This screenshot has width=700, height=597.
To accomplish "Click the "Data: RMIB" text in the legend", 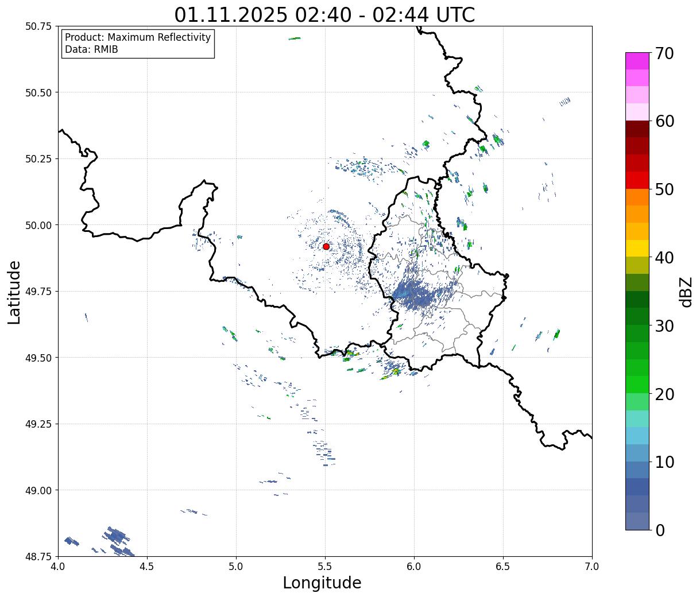I will pos(91,49).
